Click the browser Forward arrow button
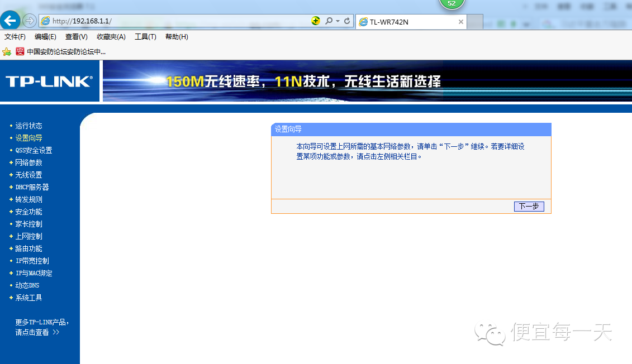 tap(29, 20)
